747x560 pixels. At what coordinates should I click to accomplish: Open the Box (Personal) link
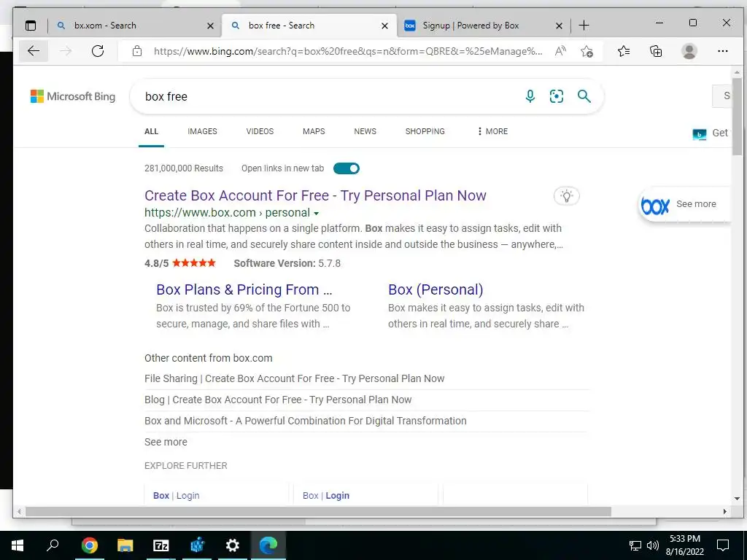click(436, 289)
